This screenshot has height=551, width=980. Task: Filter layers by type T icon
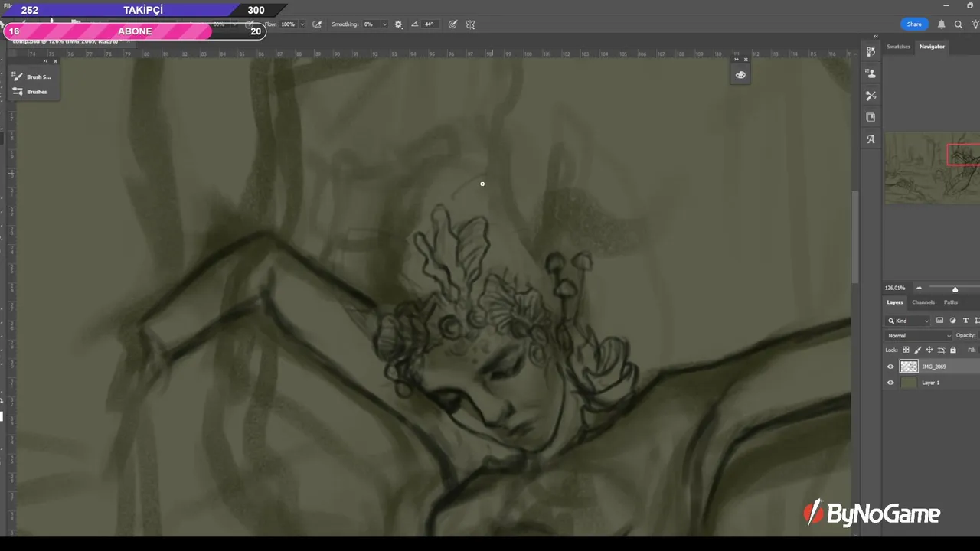(x=965, y=321)
